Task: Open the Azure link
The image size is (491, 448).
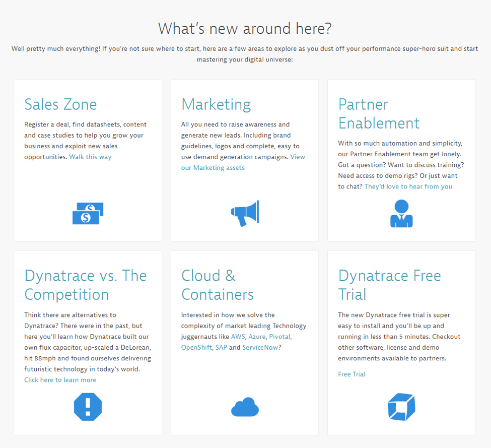Action: coord(257,337)
